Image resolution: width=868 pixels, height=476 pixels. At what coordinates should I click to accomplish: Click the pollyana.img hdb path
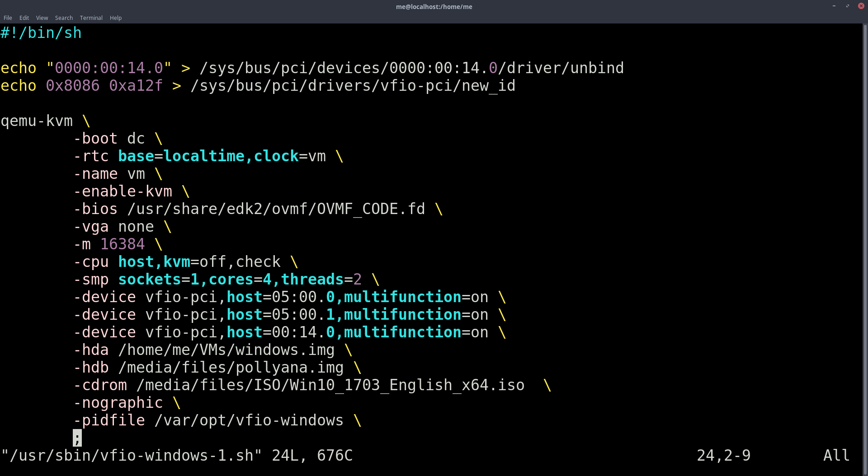click(231, 368)
